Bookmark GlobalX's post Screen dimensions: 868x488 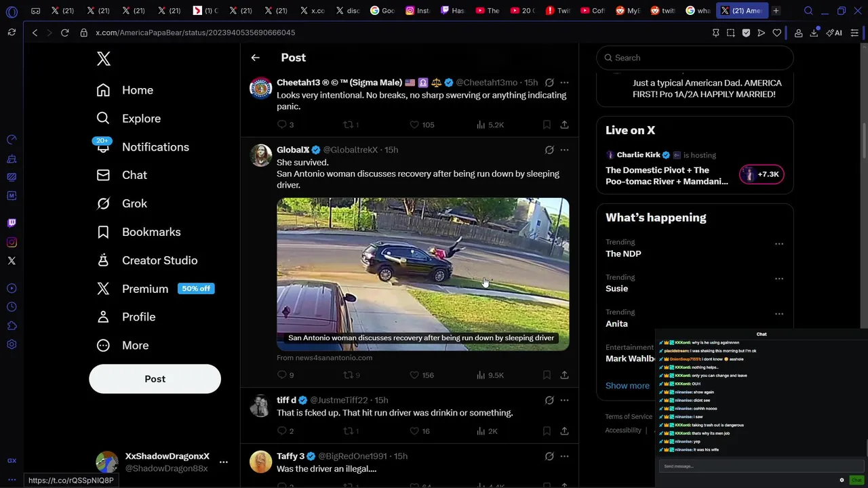[547, 375]
